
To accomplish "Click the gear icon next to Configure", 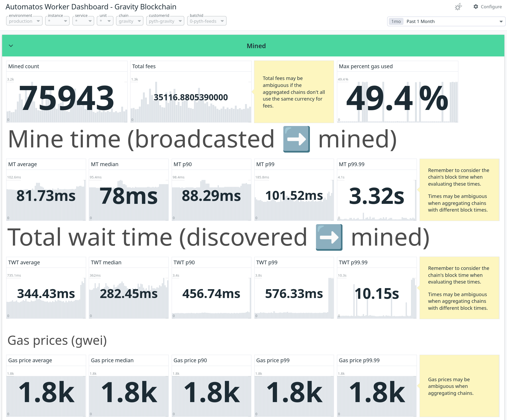I will pyautogui.click(x=476, y=6).
